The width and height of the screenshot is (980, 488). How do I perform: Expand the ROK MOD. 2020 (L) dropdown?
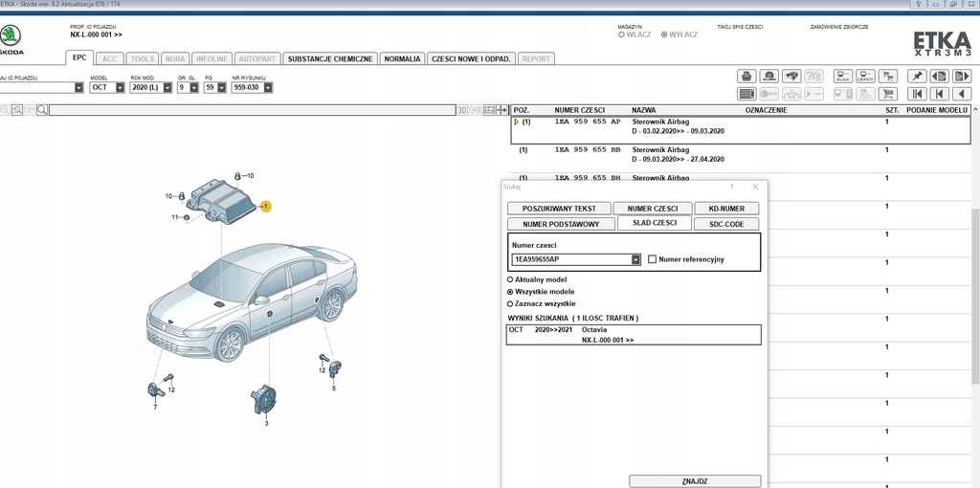(x=167, y=87)
